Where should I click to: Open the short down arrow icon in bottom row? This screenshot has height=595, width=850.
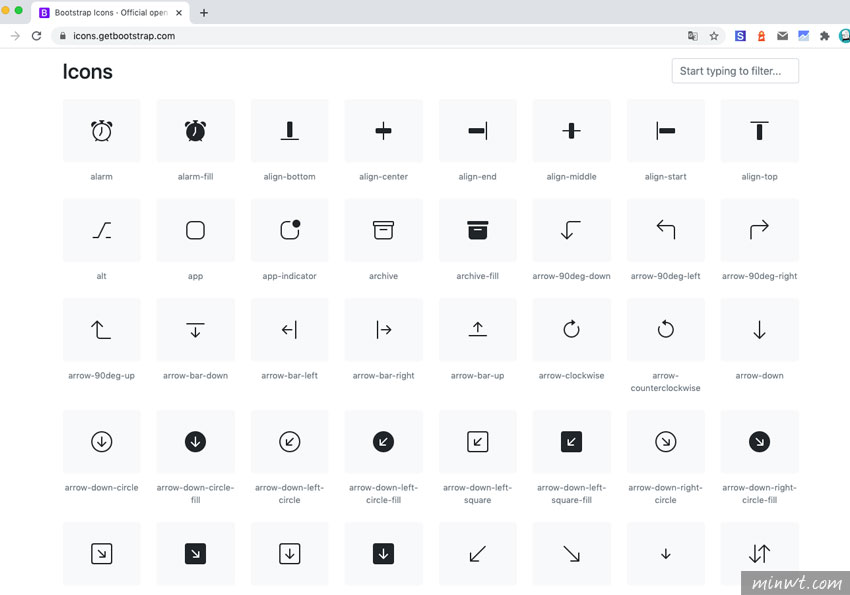666,554
